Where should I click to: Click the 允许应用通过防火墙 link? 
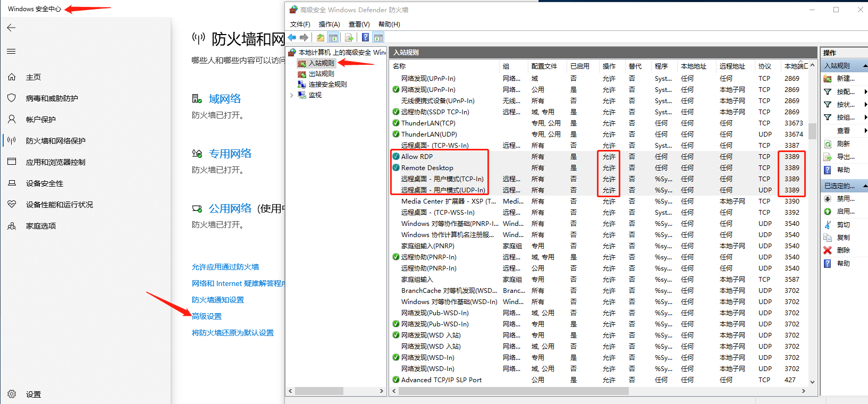(x=225, y=267)
